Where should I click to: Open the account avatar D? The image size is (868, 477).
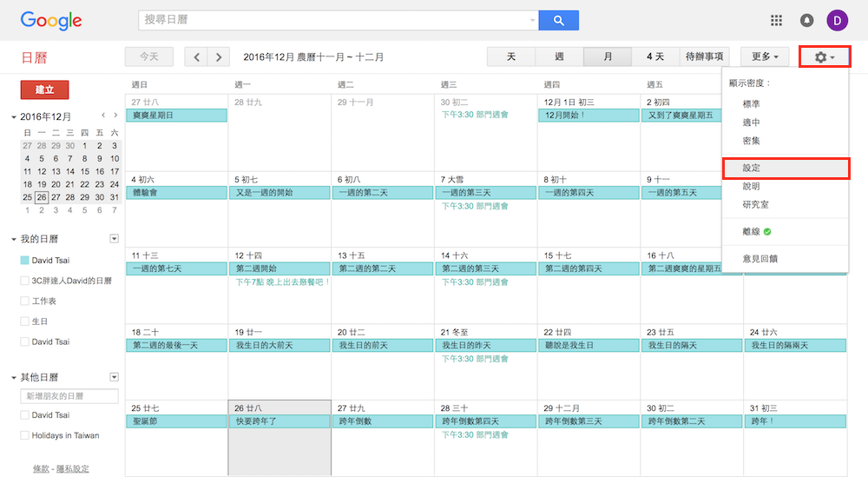(837, 20)
